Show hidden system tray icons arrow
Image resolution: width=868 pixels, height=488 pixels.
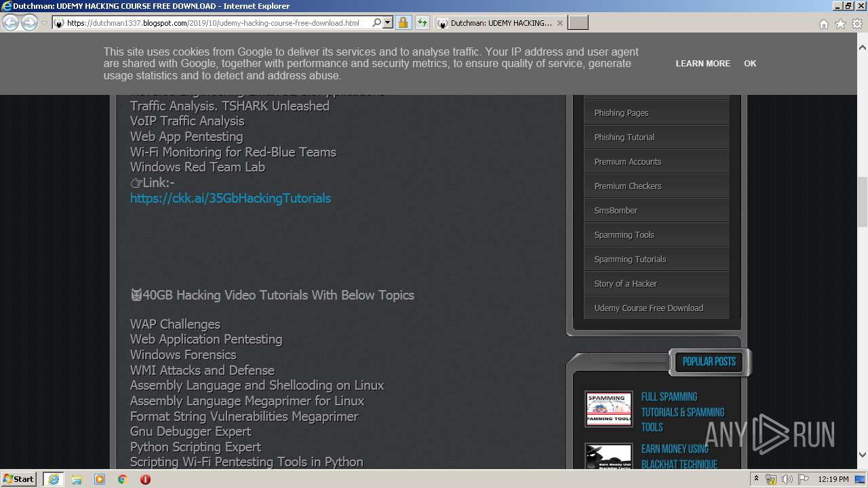click(756, 479)
